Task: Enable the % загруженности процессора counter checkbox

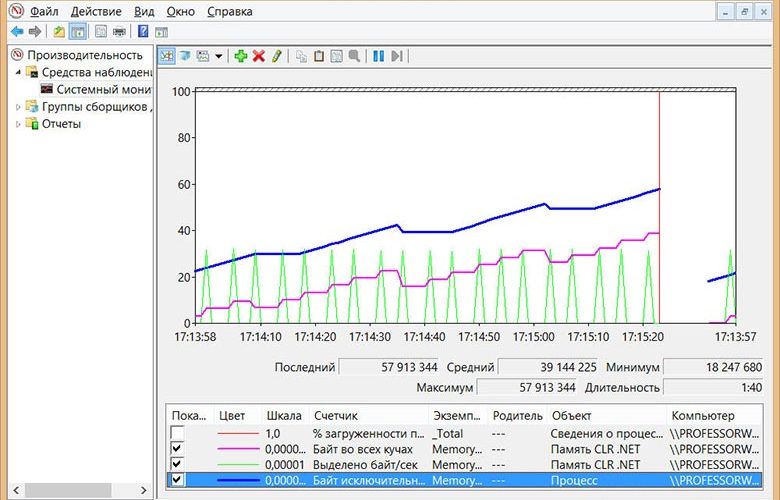Action: [x=178, y=434]
